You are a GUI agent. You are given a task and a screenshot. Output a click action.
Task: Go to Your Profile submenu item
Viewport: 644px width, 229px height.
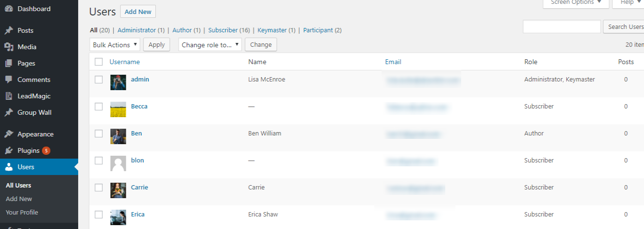coord(22,212)
